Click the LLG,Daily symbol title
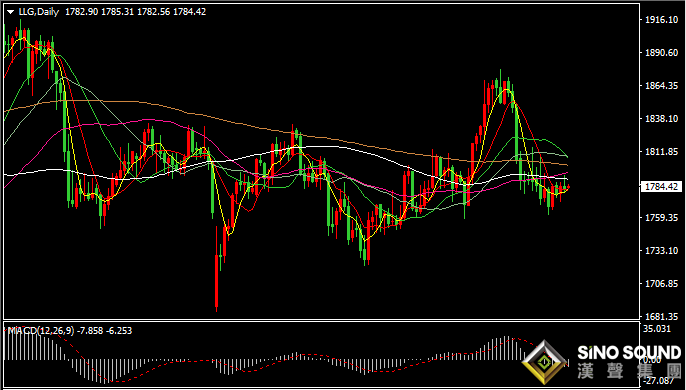The image size is (686, 390). [x=38, y=12]
